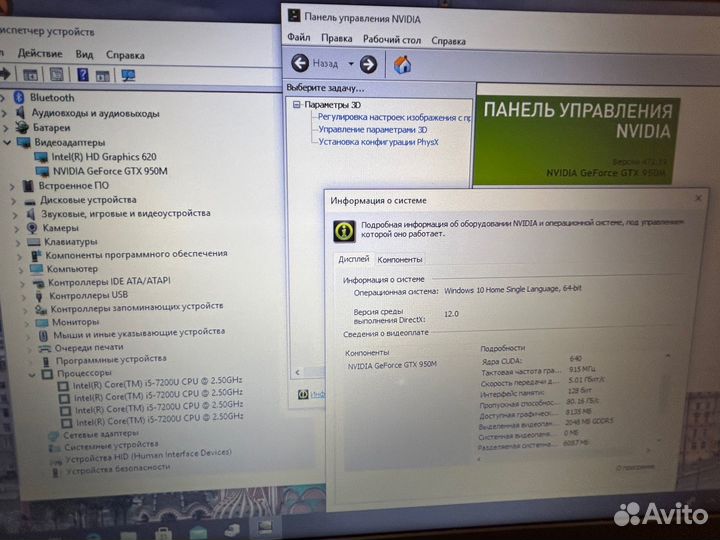Open Установка конфигурации PhysX link

pos(378,142)
